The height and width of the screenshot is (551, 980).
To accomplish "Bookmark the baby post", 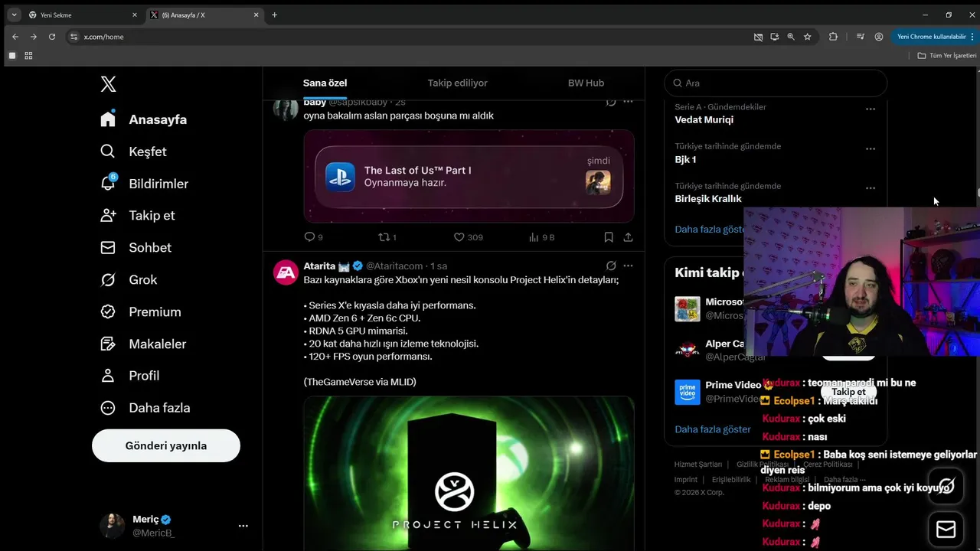I will (609, 237).
